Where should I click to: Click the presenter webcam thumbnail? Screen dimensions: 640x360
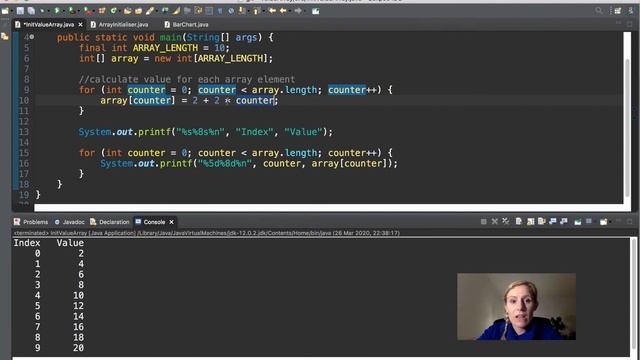(516, 307)
